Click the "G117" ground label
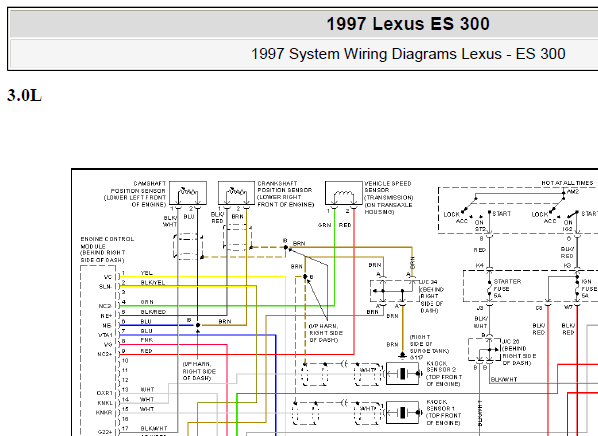The image size is (598, 436). tap(416, 358)
